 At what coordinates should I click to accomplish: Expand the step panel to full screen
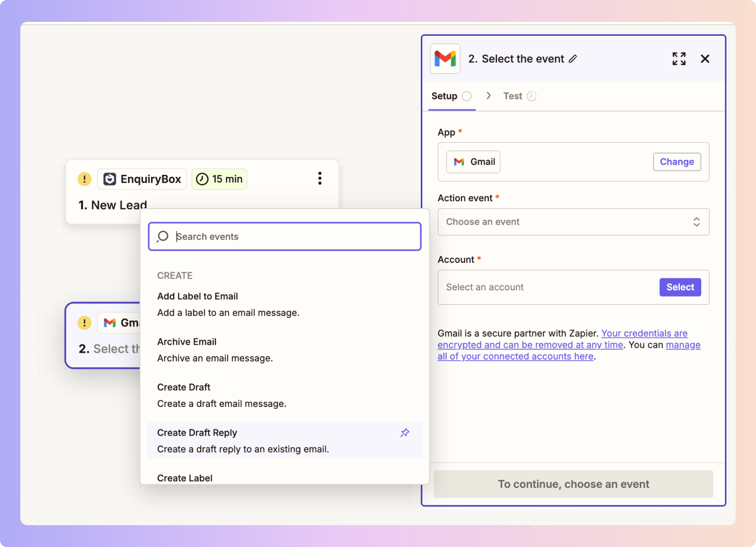coord(679,59)
